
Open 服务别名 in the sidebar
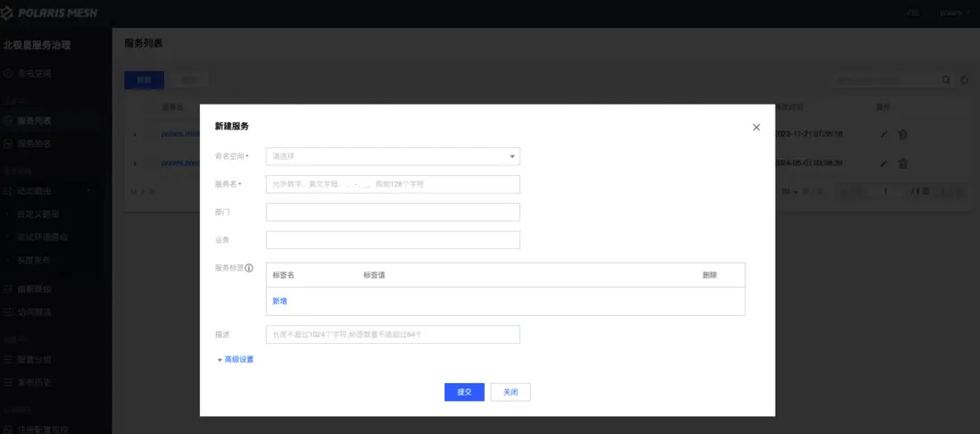35,144
